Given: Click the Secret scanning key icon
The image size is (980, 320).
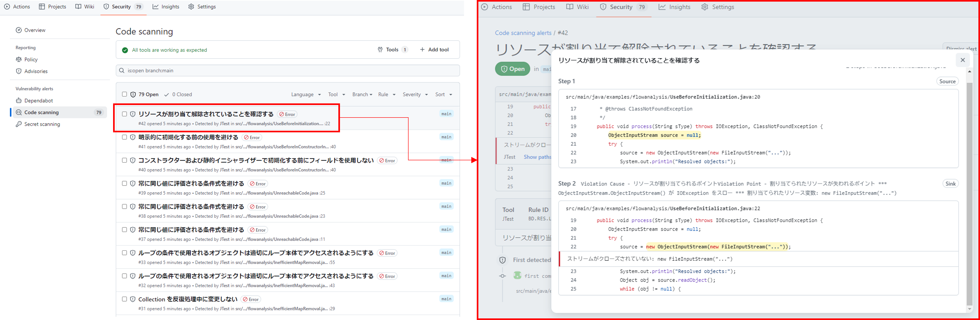Looking at the screenshot, I should 19,124.
